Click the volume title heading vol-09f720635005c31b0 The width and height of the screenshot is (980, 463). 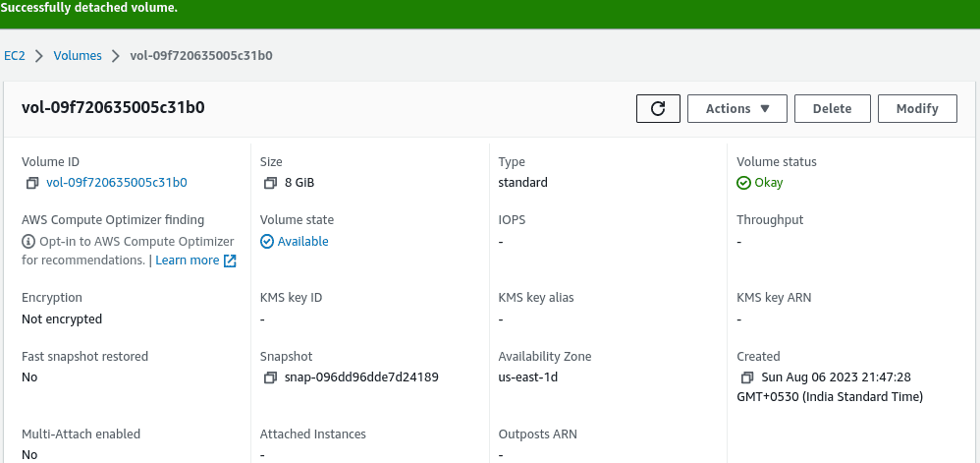click(113, 107)
